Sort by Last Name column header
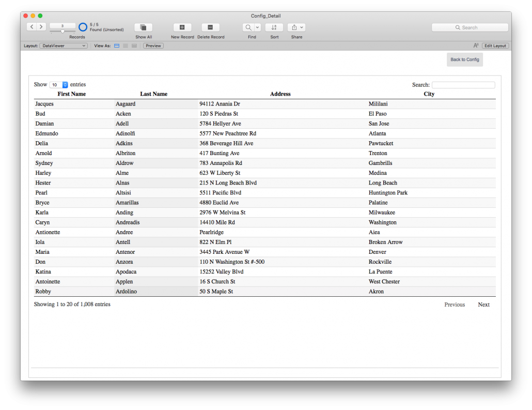Image resolution: width=532 pixels, height=410 pixels. (x=154, y=94)
